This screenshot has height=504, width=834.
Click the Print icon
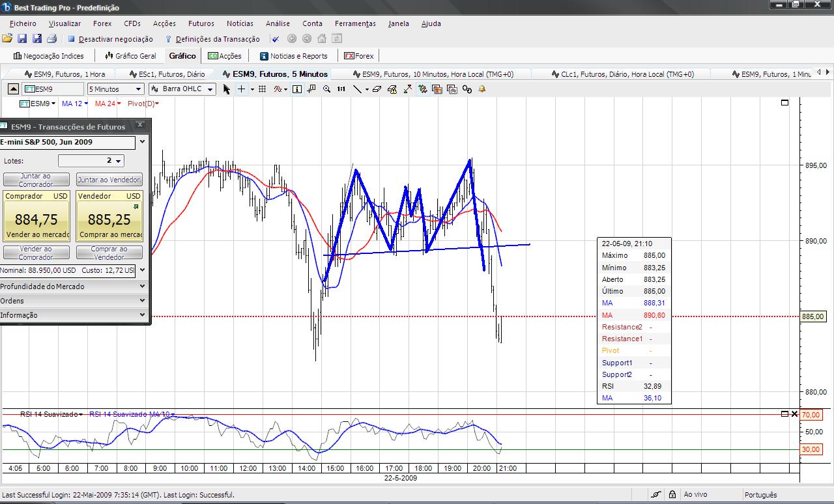52,39
